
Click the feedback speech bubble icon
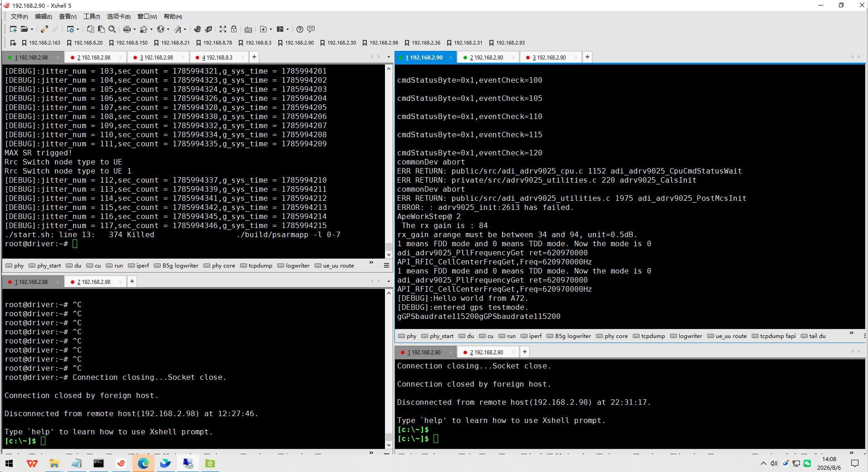coord(311,29)
